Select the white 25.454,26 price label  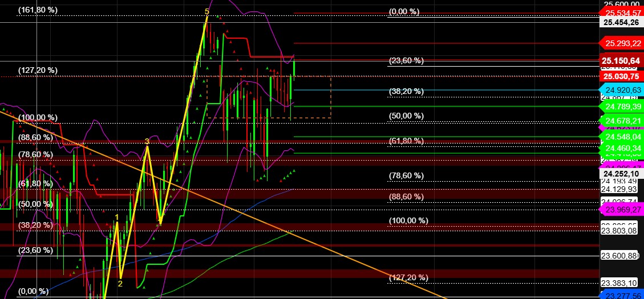click(622, 23)
